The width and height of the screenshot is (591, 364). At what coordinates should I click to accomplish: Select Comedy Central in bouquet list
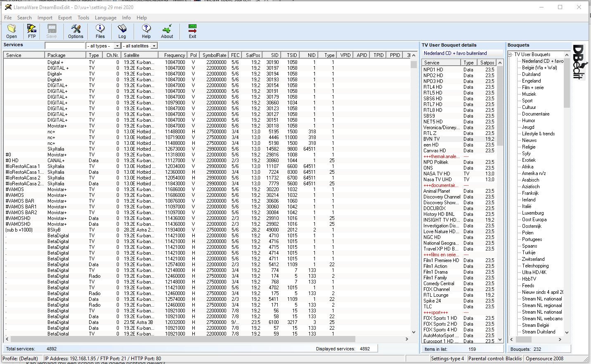tap(459, 284)
